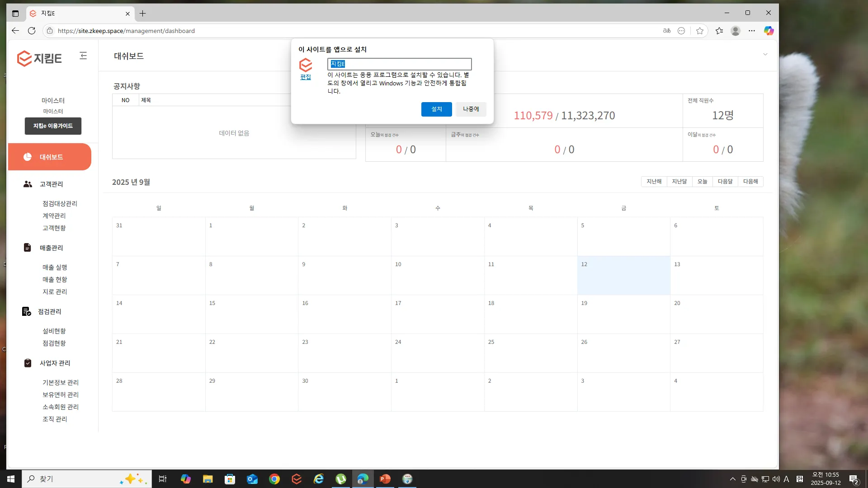Image resolution: width=868 pixels, height=488 pixels.
Task: Expand the top-right header chevron
Action: point(765,55)
